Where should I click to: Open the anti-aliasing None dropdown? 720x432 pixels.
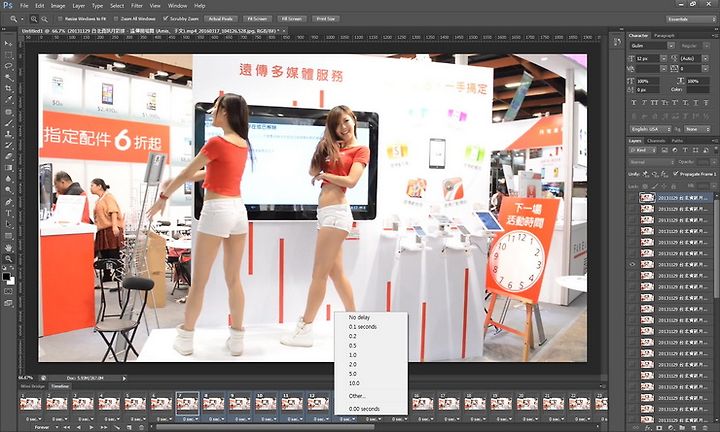click(698, 129)
